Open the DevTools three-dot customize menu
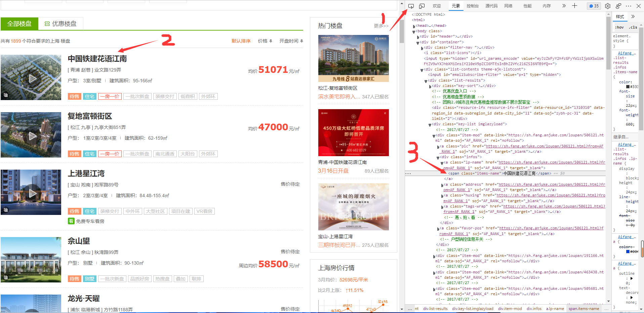The height and width of the screenshot is (313, 644). [x=629, y=6]
